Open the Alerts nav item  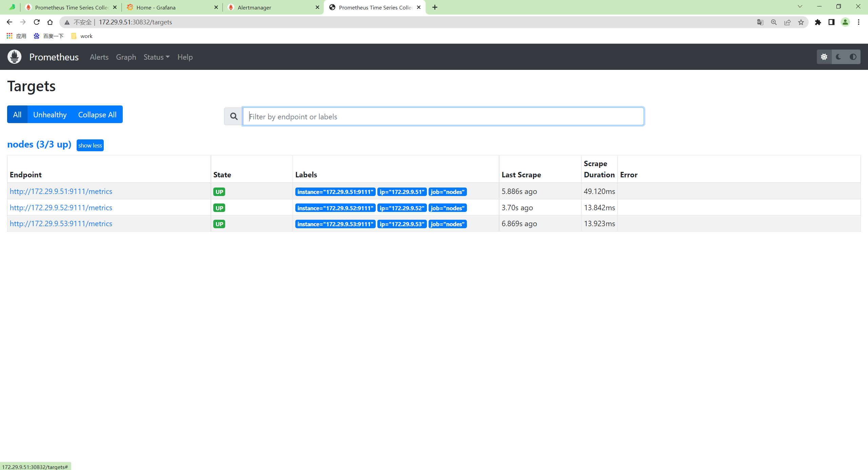tap(99, 57)
